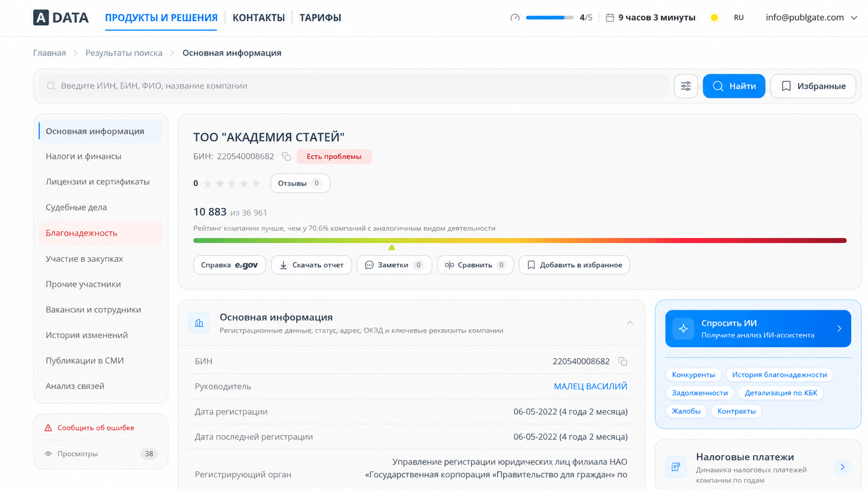Viewport: 868px width, 489px height.
Task: Click the Контракты chip
Action: [x=736, y=411]
